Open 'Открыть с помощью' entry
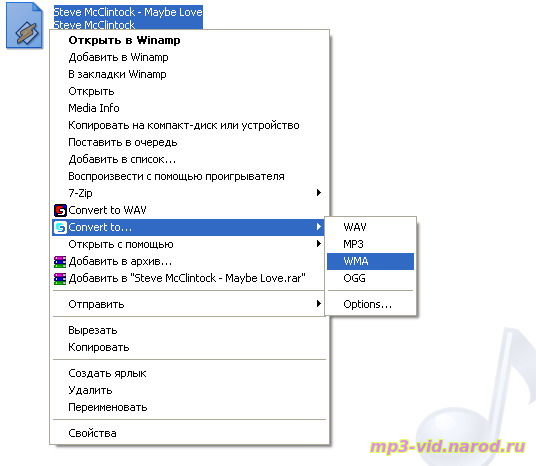 point(188,244)
